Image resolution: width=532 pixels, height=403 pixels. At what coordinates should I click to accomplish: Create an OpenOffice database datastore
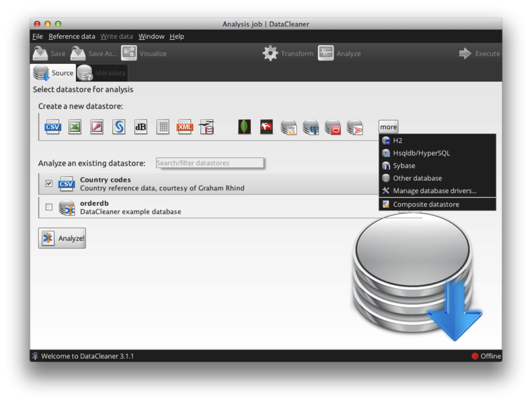(206, 127)
